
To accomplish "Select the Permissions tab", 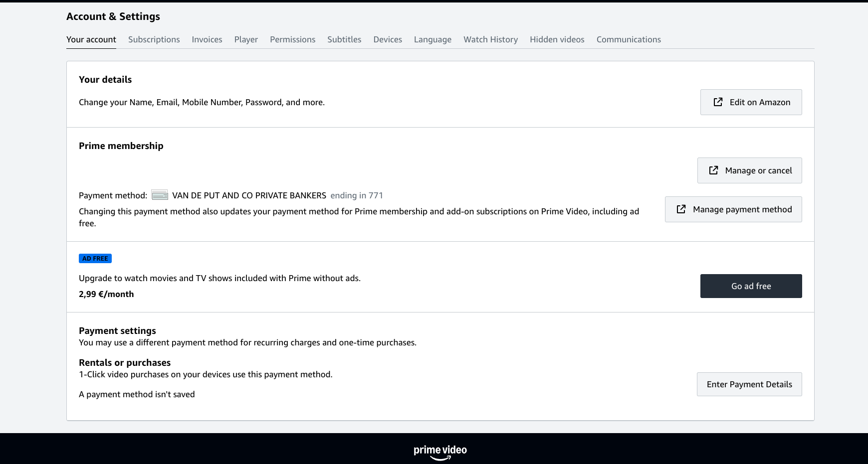I will pos(292,39).
